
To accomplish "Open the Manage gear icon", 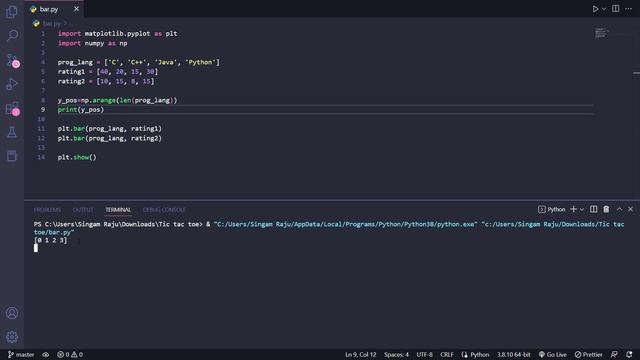I will point(12,337).
